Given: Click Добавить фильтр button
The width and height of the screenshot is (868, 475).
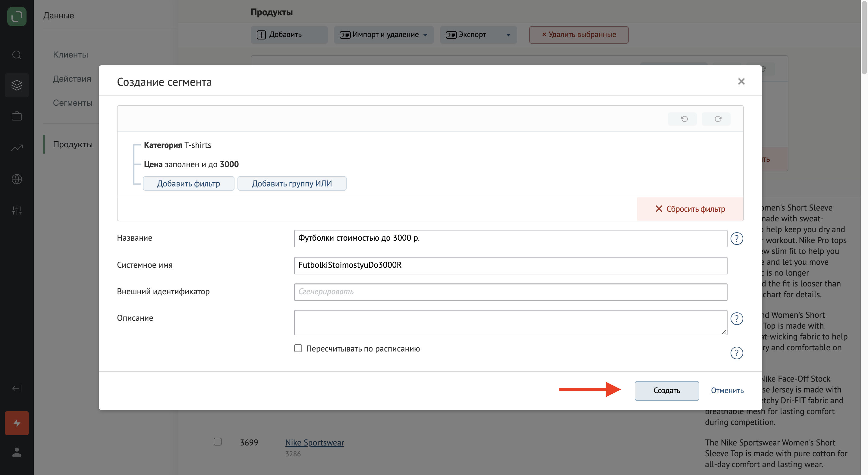Looking at the screenshot, I should [x=188, y=183].
